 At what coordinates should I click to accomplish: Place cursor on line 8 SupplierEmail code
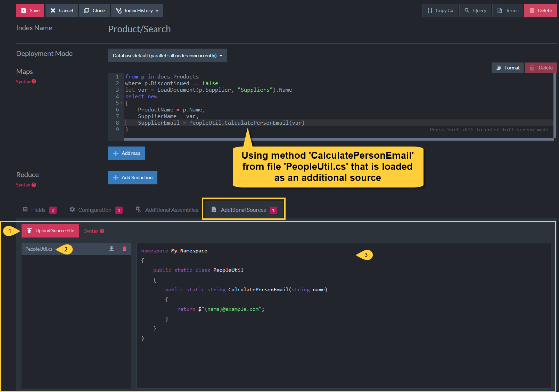click(221, 123)
